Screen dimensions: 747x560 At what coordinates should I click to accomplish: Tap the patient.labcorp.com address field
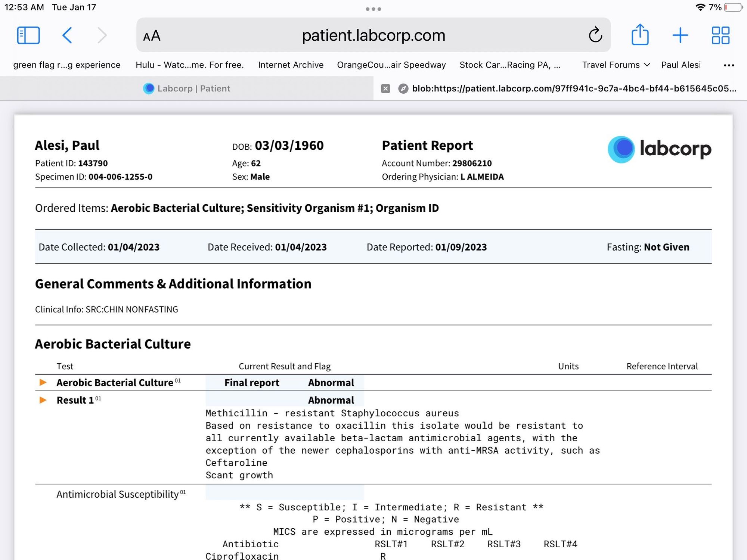click(373, 35)
